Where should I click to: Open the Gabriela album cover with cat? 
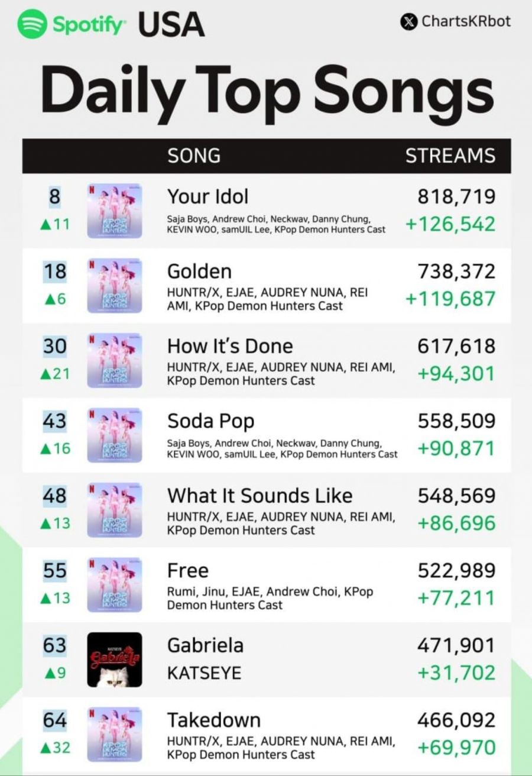115,659
